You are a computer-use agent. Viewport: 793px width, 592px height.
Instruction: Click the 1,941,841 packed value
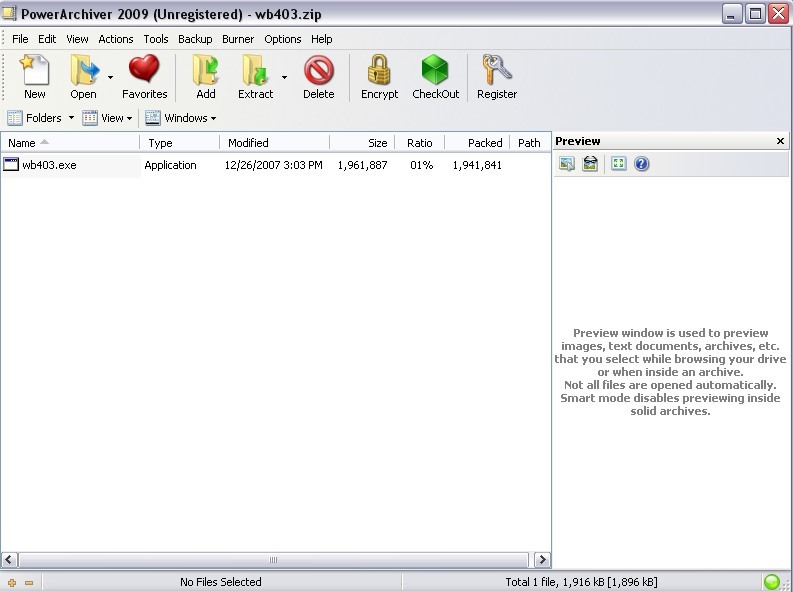point(477,165)
